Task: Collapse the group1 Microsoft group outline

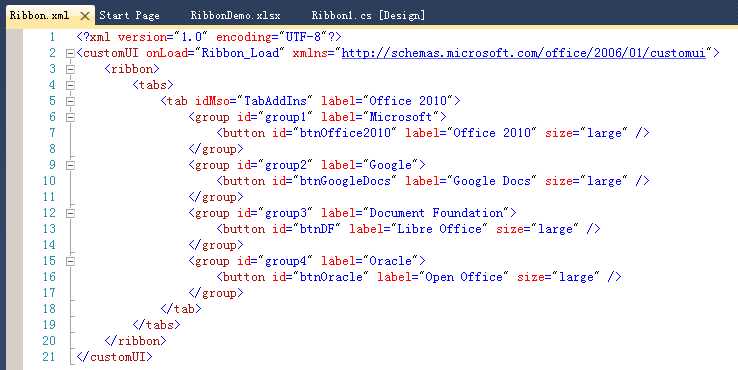Action: coord(70,117)
